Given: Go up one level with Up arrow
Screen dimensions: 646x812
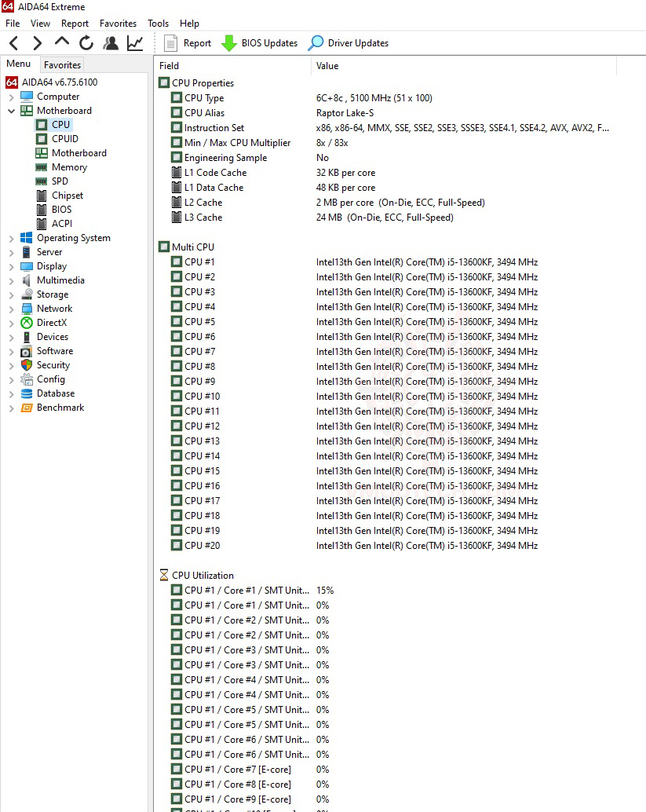Looking at the screenshot, I should pyautogui.click(x=61, y=42).
